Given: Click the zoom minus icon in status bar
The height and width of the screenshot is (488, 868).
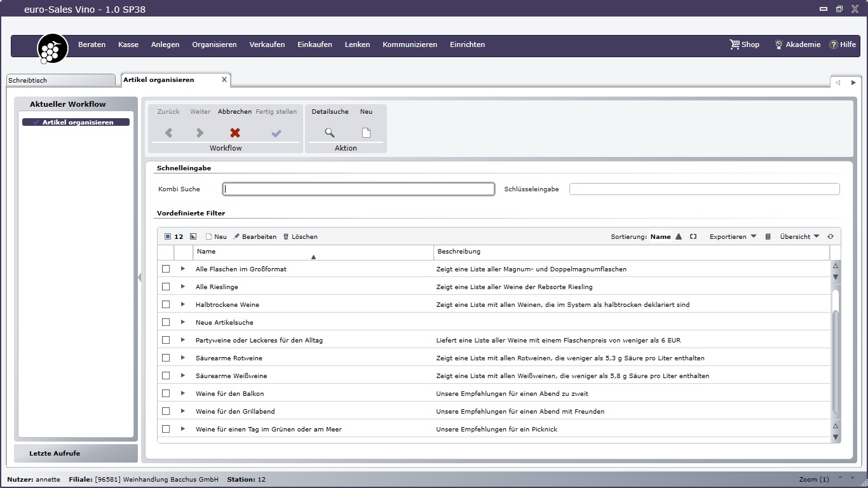Looking at the screenshot, I should pyautogui.click(x=840, y=477).
